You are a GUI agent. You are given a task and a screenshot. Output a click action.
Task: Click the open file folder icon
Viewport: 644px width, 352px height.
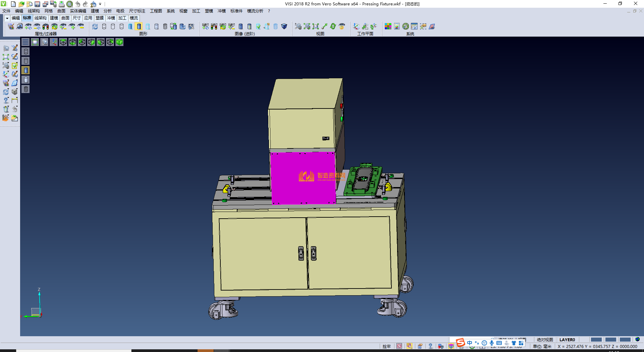21,4
